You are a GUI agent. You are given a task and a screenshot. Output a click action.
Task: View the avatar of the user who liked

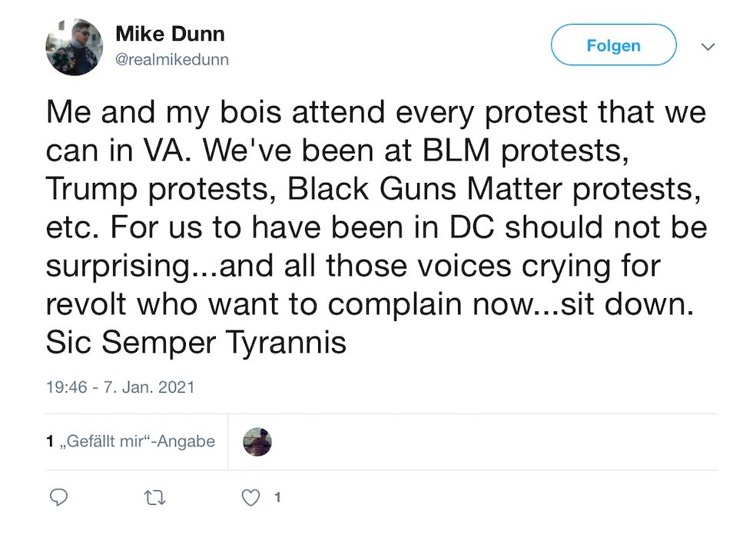(257, 442)
